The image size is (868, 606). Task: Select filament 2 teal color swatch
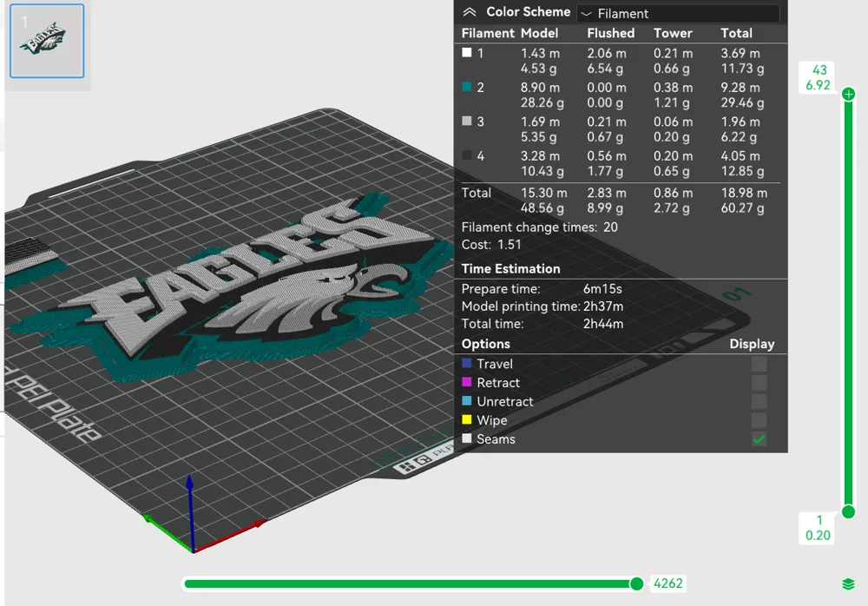click(x=466, y=87)
